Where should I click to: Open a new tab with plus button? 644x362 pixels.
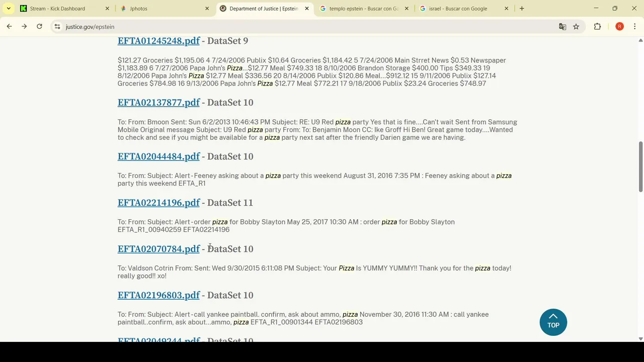(522, 9)
